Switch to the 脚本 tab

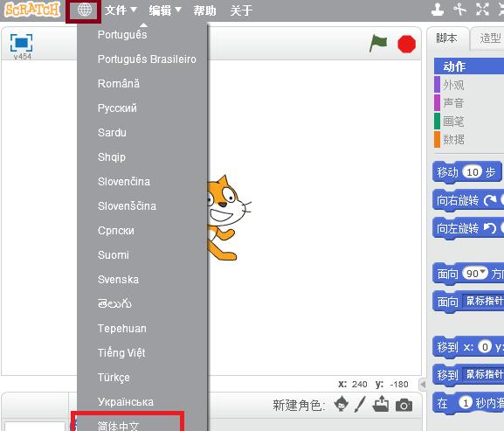(x=447, y=38)
